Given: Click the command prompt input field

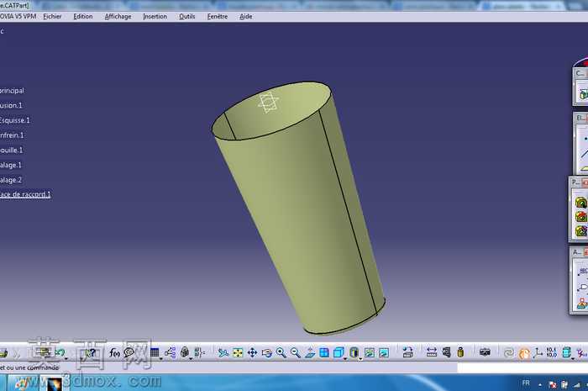Looking at the screenshot, I should click(522, 367).
